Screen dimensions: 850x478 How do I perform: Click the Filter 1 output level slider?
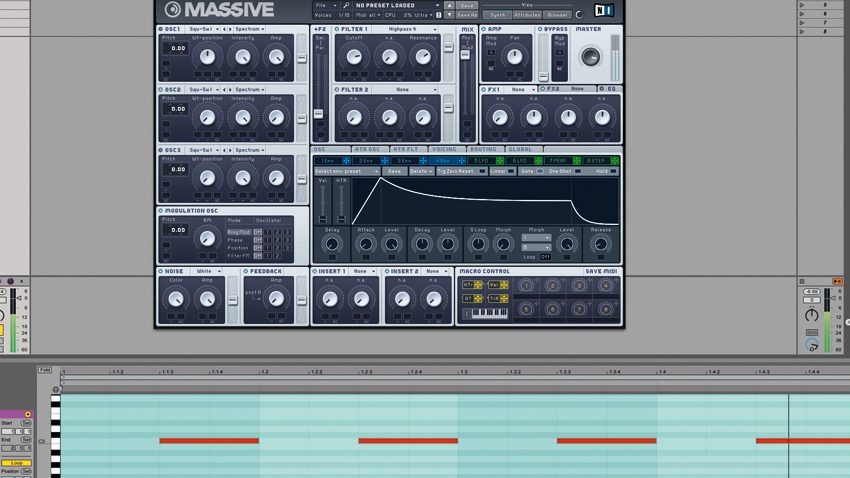coord(448,47)
